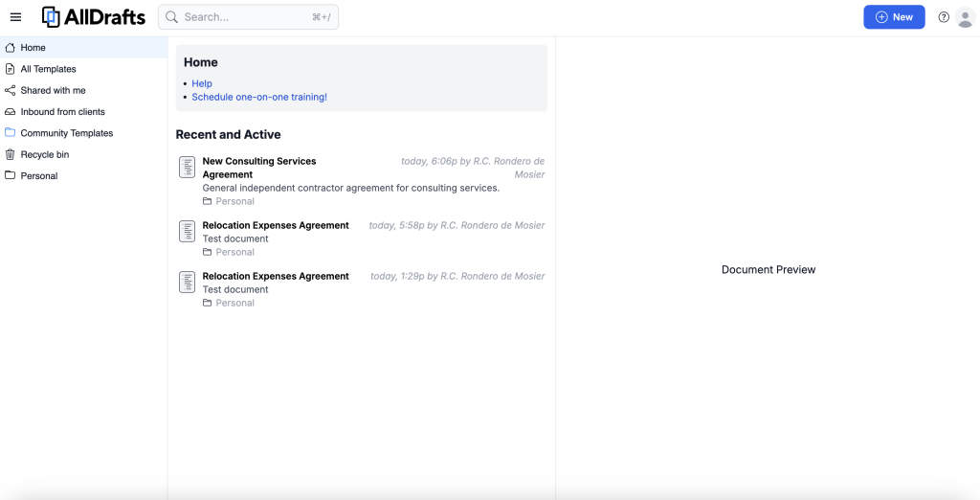Open the Personal folder in sidebar

[x=39, y=176]
